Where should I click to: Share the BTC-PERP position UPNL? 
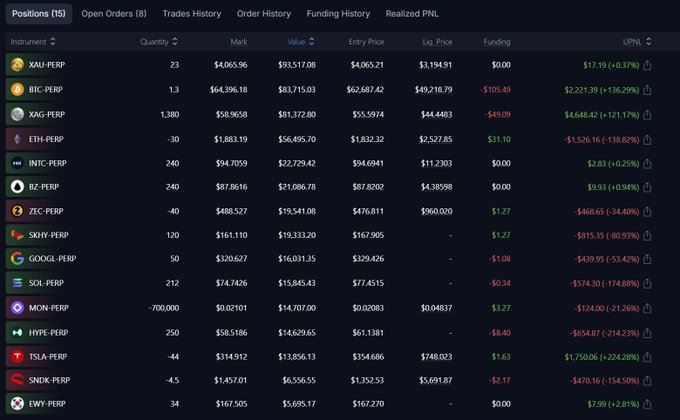click(x=647, y=90)
